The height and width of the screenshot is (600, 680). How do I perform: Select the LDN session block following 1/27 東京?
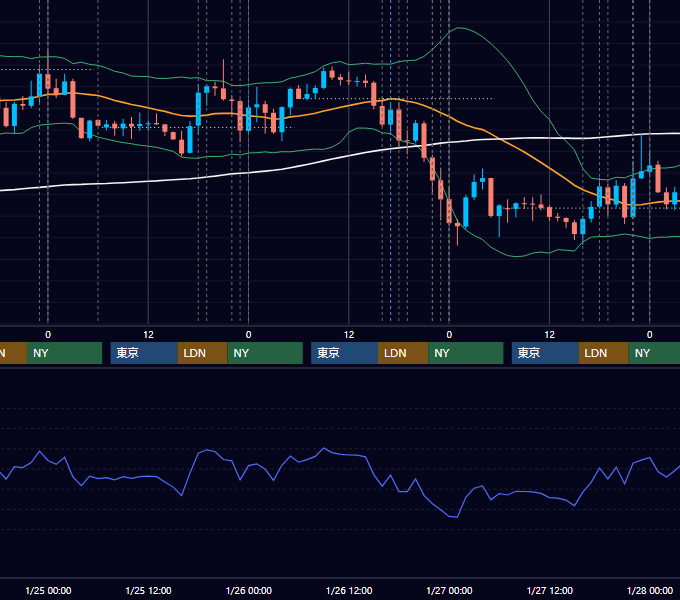click(604, 353)
